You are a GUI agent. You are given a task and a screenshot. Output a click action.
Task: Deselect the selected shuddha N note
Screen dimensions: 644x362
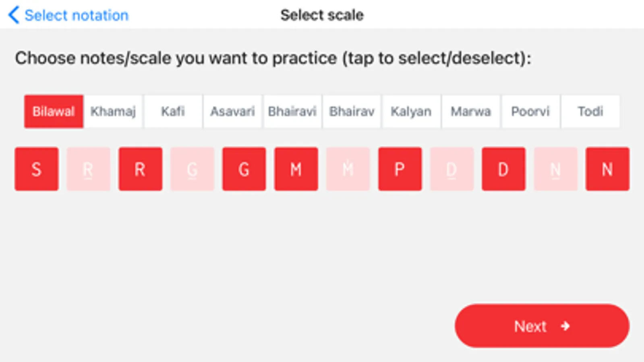[x=607, y=169]
